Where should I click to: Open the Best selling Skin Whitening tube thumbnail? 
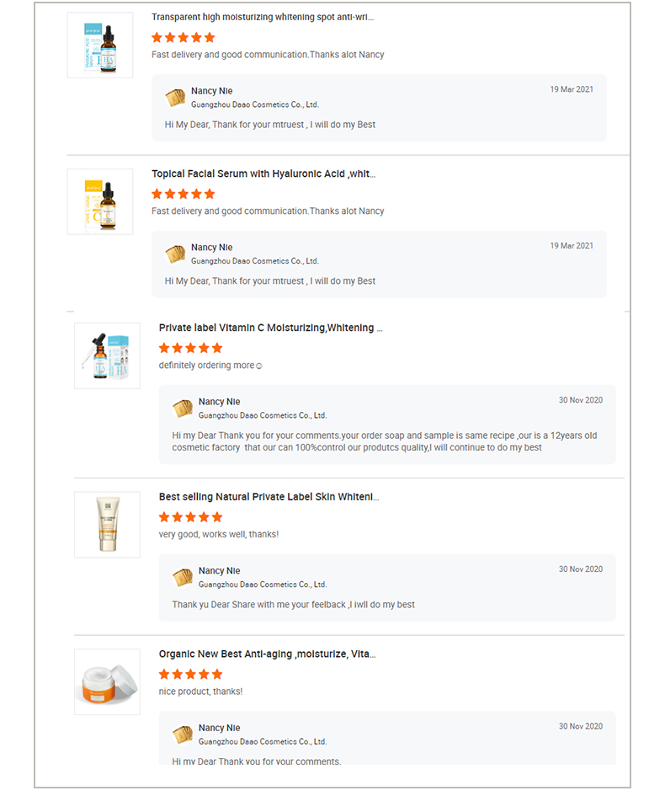click(107, 525)
